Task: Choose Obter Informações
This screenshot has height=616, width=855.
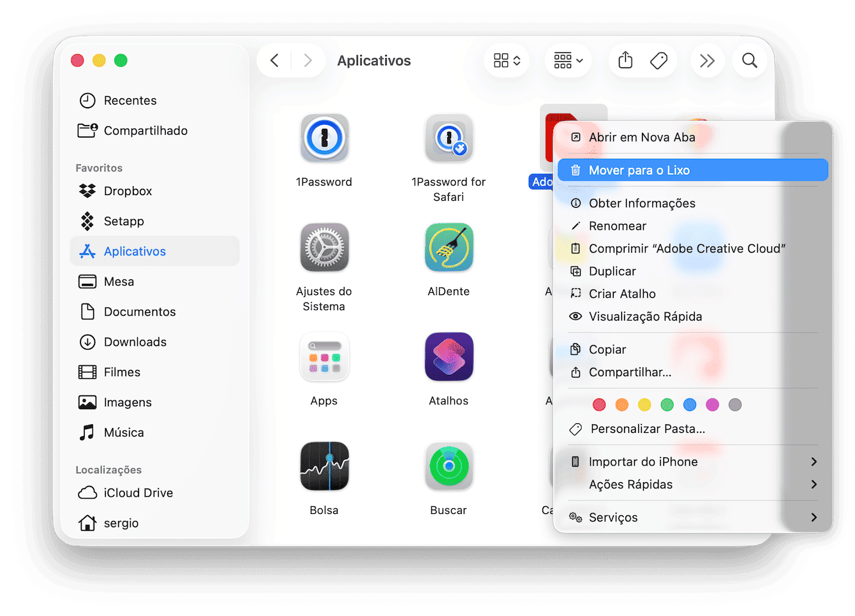Action: pyautogui.click(x=693, y=203)
